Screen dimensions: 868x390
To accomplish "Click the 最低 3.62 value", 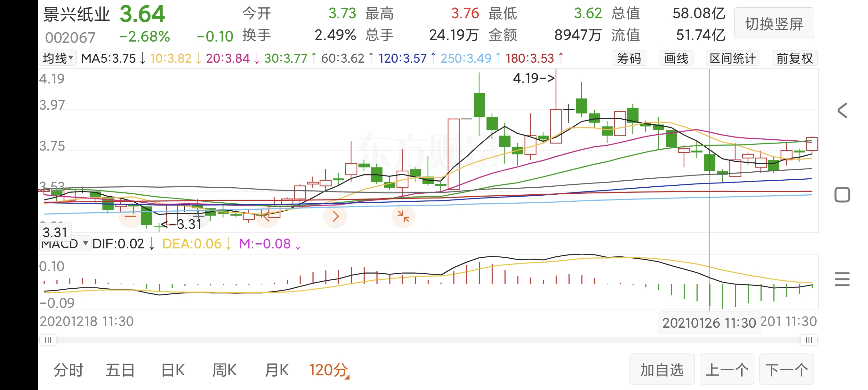I will click(588, 13).
